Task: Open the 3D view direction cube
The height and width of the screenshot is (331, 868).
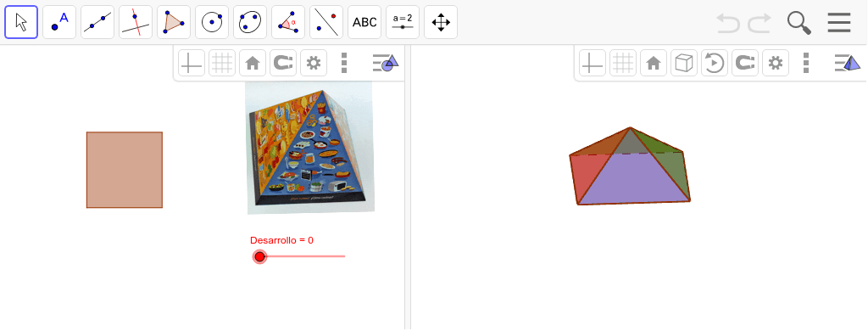Action: pyautogui.click(x=684, y=63)
